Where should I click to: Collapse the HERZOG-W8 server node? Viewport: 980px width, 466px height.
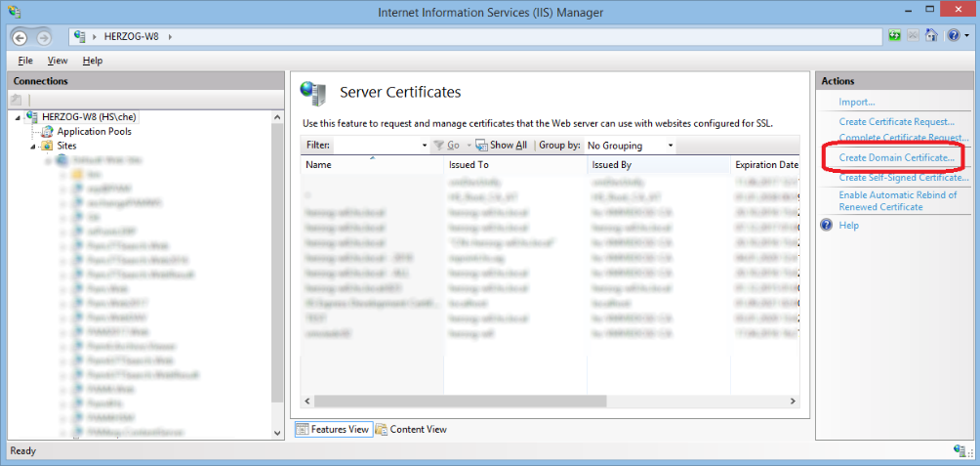pos(18,117)
